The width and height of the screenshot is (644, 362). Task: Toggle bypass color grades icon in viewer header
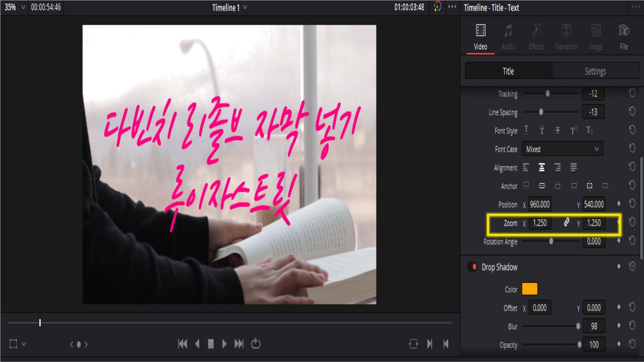[x=437, y=7]
